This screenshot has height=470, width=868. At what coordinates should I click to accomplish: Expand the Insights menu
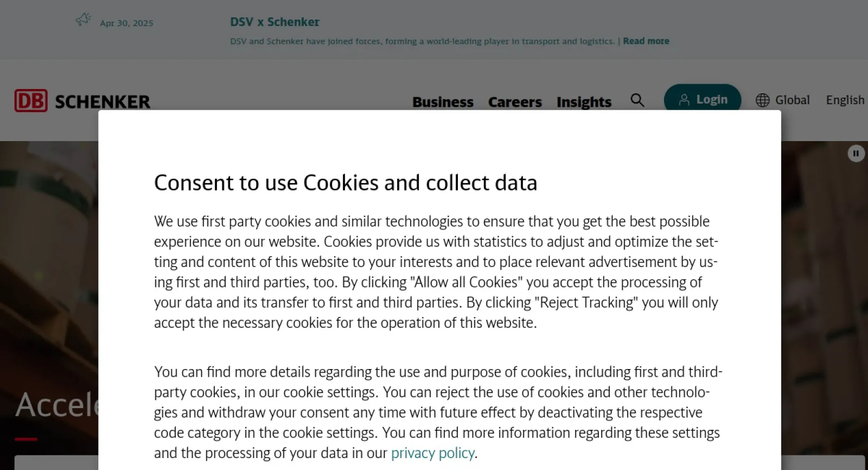click(584, 102)
